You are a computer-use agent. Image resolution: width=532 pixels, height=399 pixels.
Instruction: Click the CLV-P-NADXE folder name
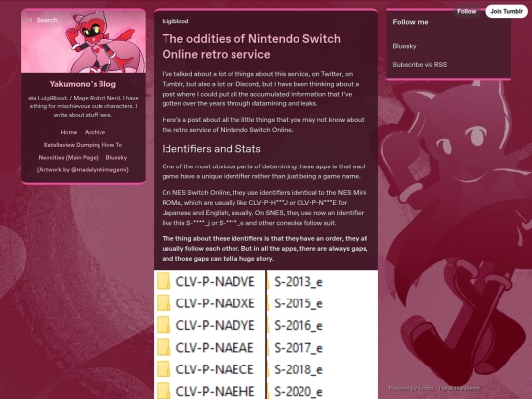point(215,303)
